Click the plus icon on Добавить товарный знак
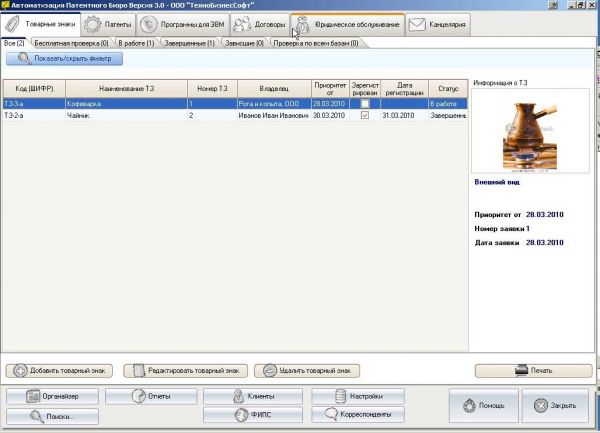Screen dimensions: 600x433 [x=20, y=371]
